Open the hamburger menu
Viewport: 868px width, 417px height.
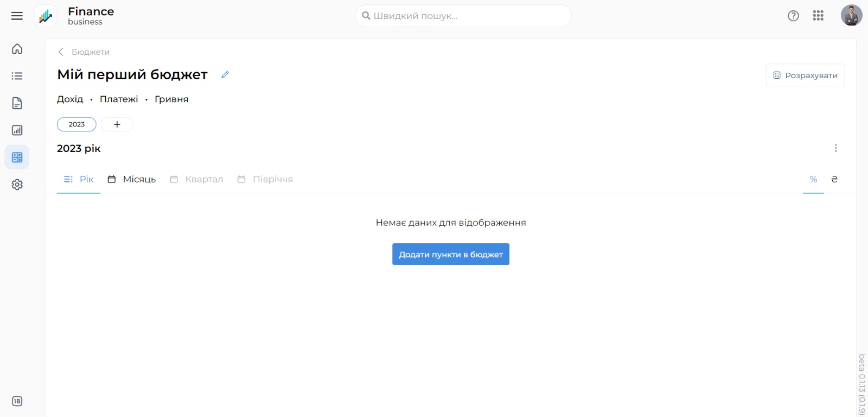point(17,16)
